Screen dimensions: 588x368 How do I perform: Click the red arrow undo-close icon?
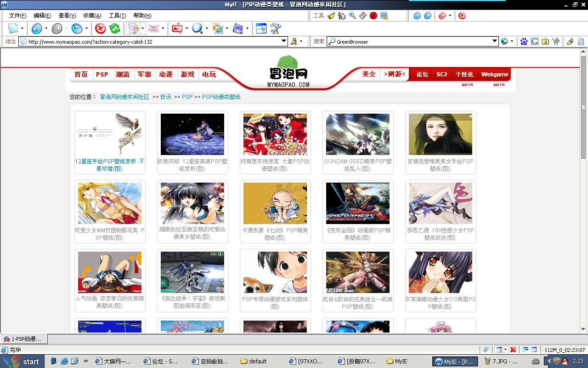tap(177, 29)
